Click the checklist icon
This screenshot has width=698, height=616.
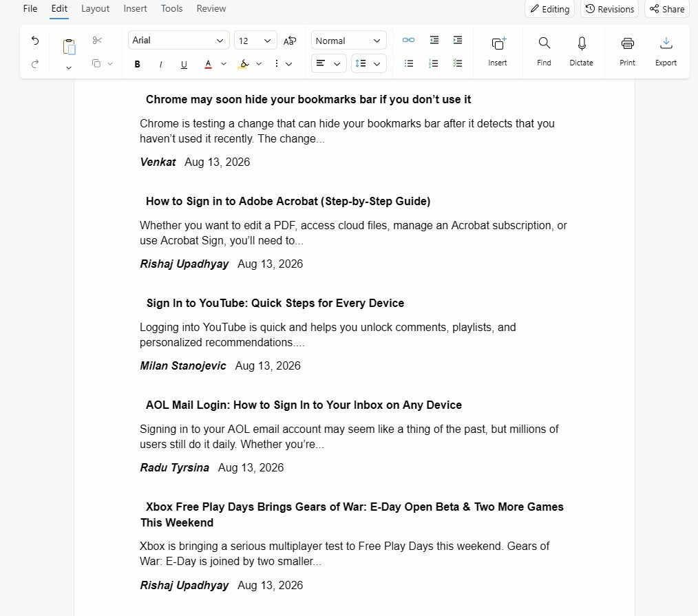pyautogui.click(x=457, y=63)
